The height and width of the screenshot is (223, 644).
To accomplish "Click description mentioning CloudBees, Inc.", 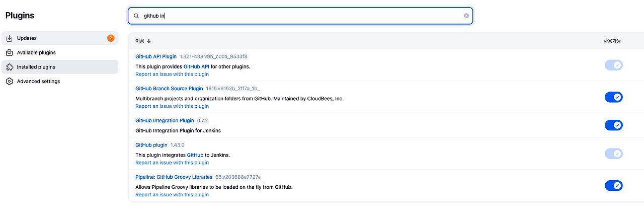I will pos(239,99).
